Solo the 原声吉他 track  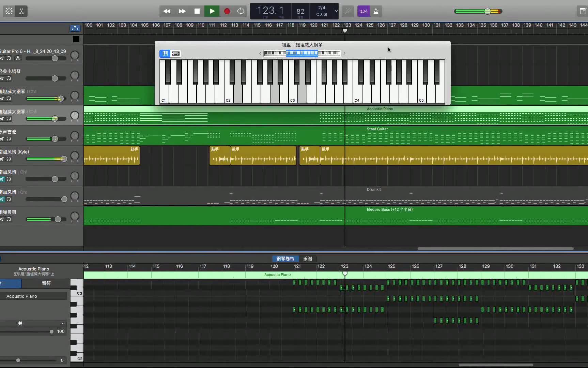point(9,139)
